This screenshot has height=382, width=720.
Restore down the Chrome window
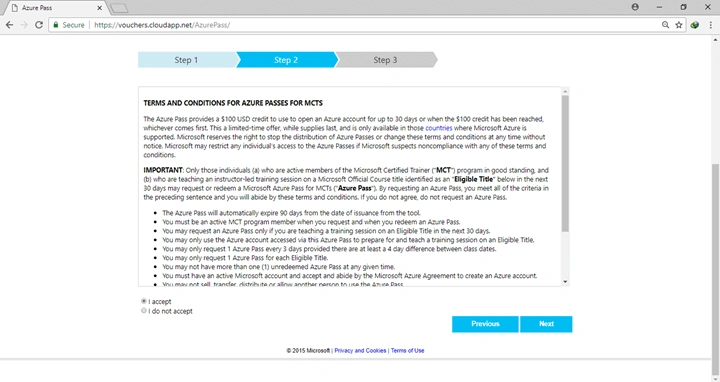pos(683,7)
